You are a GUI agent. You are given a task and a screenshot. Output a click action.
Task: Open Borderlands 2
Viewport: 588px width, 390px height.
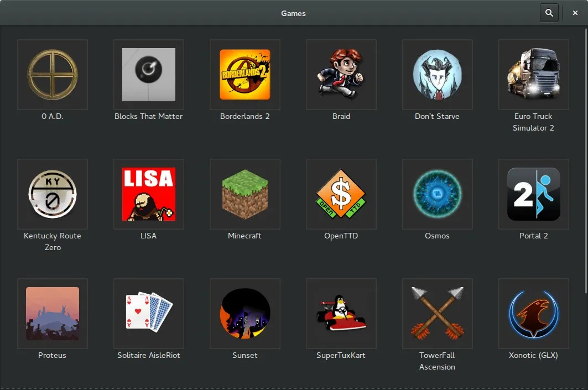[244, 75]
